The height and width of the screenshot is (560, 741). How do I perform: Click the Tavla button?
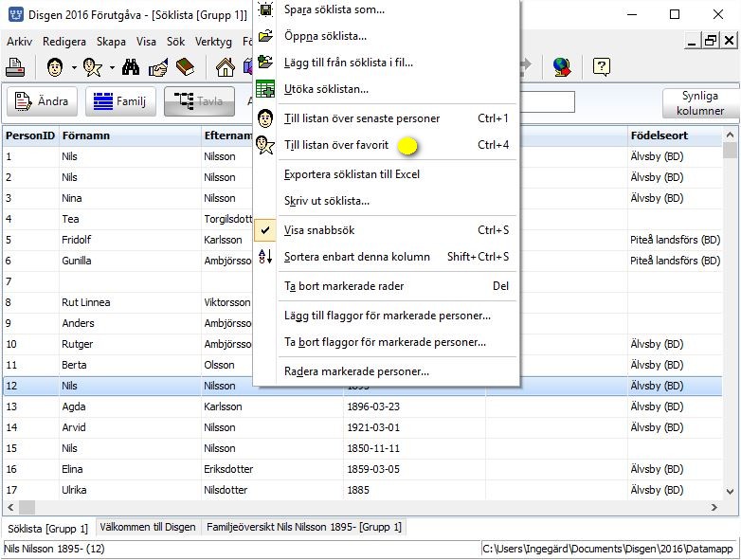pyautogui.click(x=199, y=101)
